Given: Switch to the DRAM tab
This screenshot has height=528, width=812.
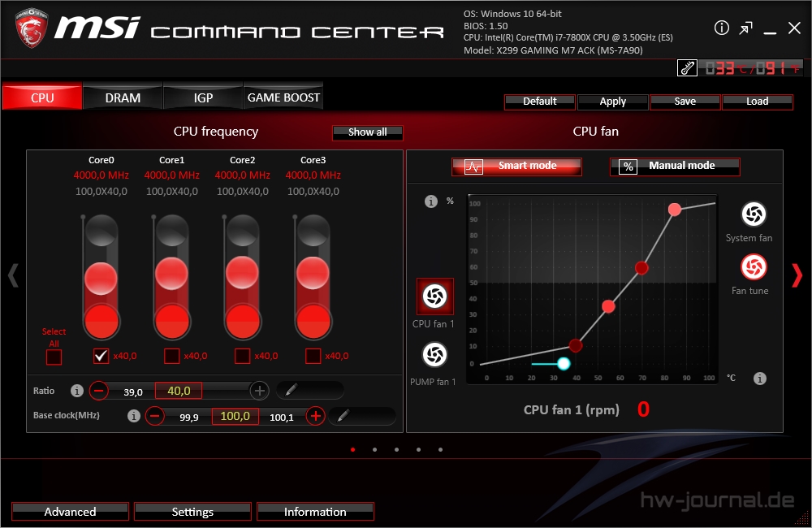Looking at the screenshot, I should coord(123,97).
